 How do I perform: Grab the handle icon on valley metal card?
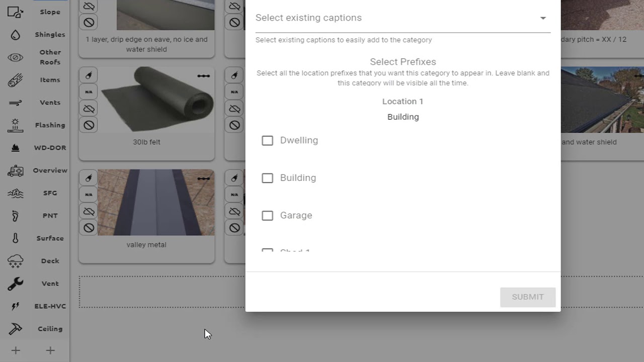pos(203,178)
